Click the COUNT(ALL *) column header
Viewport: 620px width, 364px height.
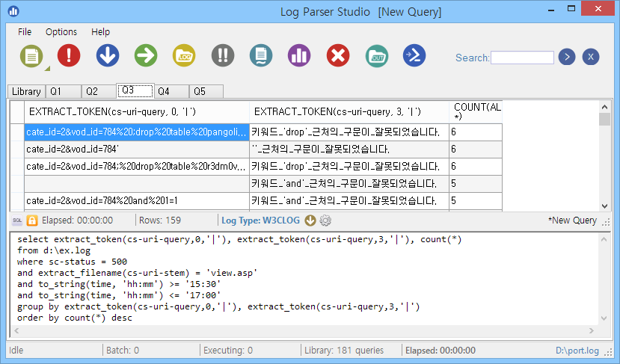click(476, 112)
